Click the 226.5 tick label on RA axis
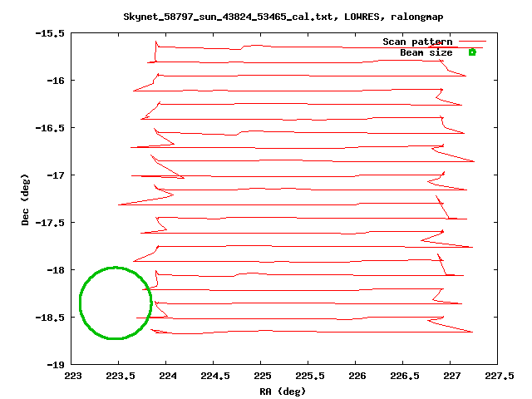Image resolution: width=532 pixels, height=399 pixels. tap(403, 376)
